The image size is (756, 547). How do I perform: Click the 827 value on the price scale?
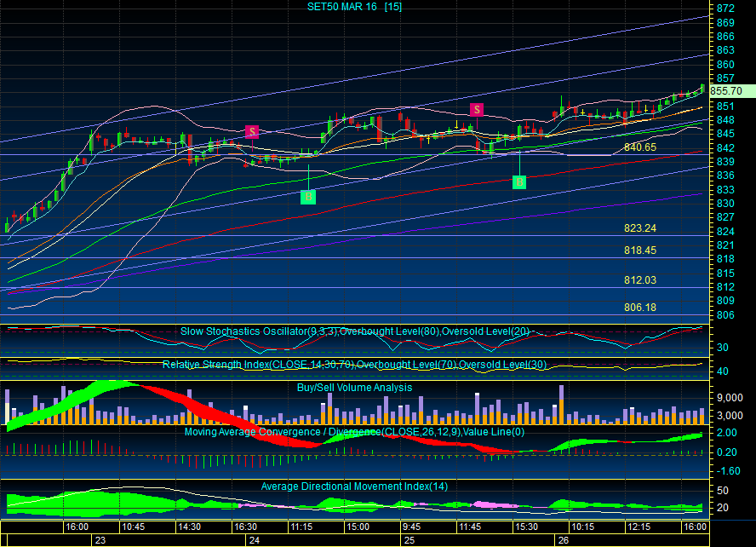[x=725, y=217]
